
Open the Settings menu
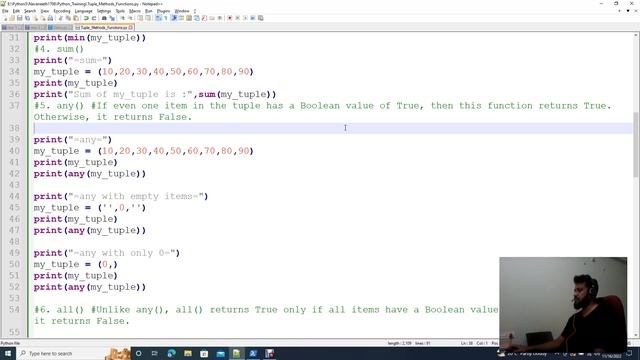pos(104,11)
